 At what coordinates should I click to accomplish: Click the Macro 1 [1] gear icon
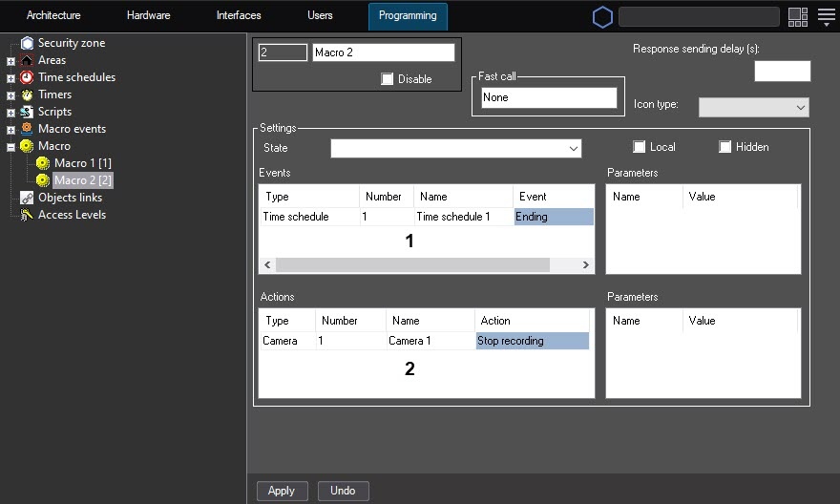(x=43, y=163)
